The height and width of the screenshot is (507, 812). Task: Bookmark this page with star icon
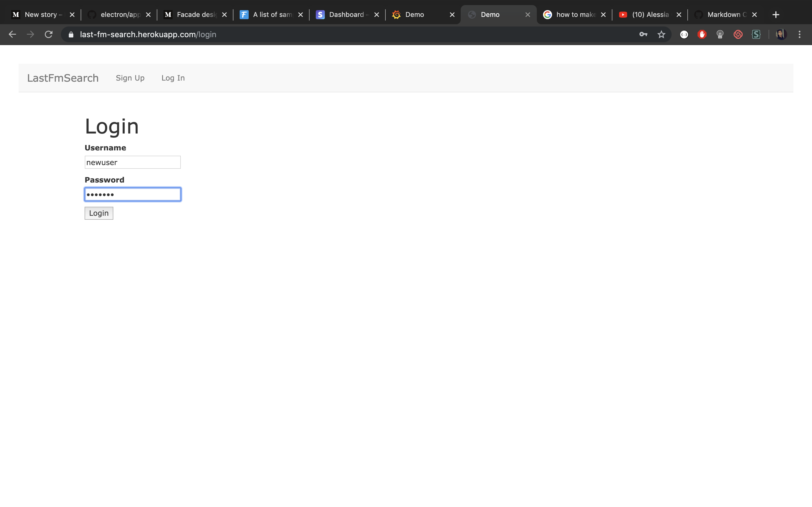[x=661, y=34]
